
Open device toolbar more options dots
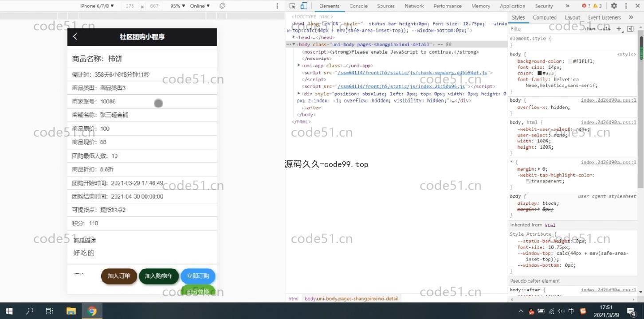pos(277,6)
